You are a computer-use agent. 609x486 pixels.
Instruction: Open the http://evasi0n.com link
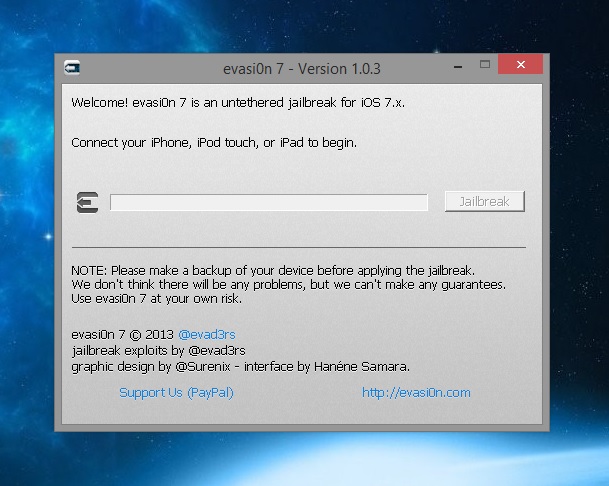(416, 393)
